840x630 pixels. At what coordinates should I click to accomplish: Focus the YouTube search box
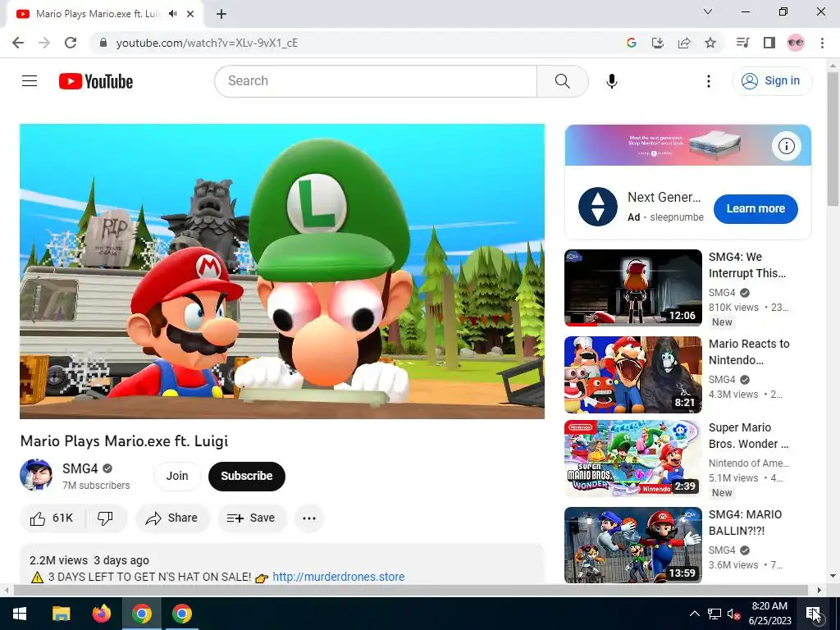[x=376, y=81]
